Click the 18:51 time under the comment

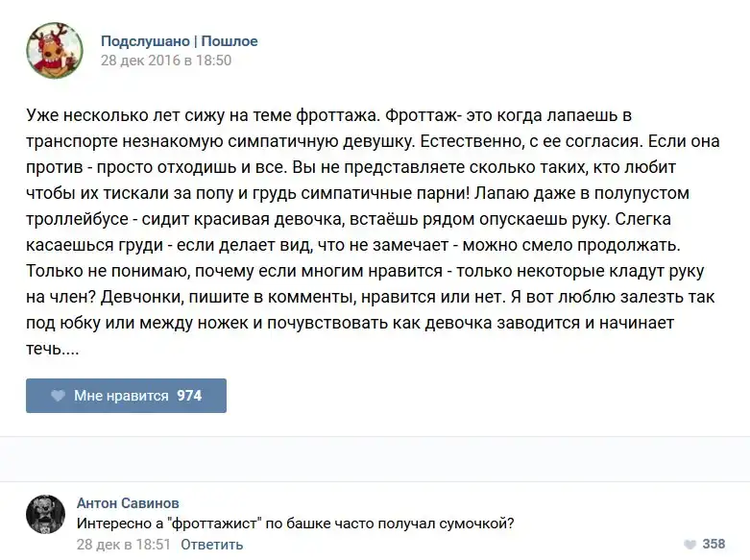[x=155, y=545]
